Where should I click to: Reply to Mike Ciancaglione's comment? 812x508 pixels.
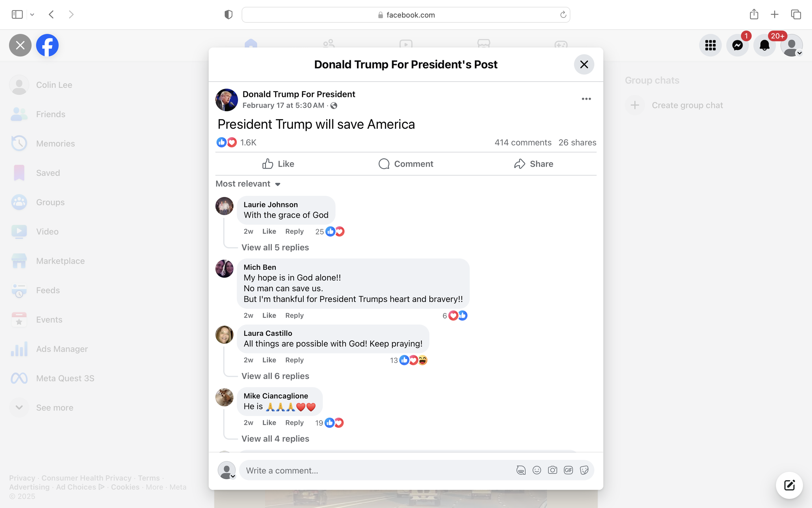coord(294,423)
